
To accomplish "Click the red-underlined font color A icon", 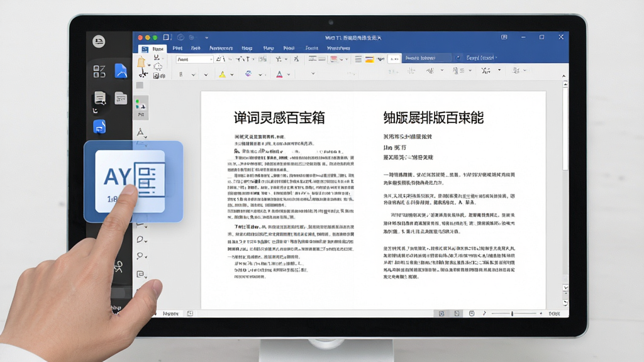I will (279, 74).
